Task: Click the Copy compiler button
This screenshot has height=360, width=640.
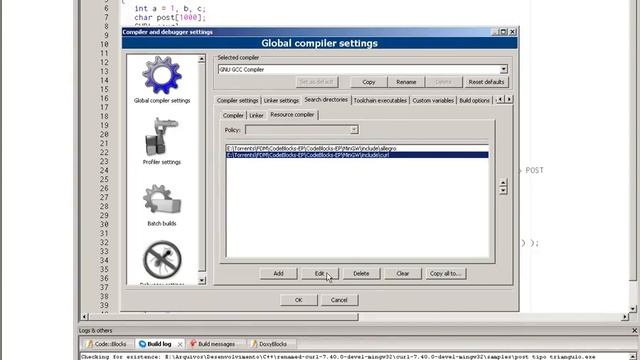Action: point(369,82)
